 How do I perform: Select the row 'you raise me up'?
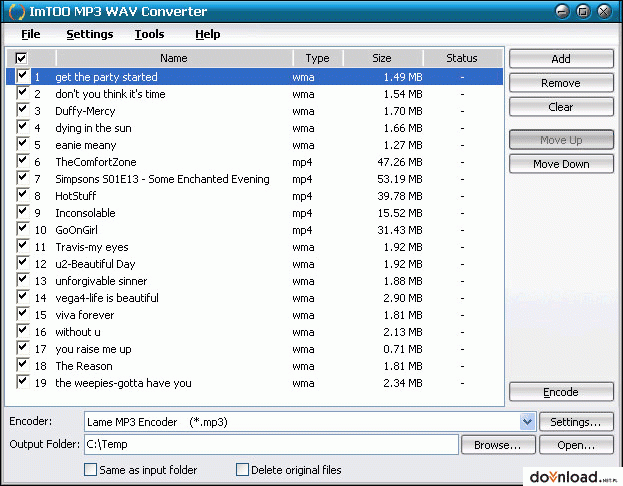click(x=254, y=349)
